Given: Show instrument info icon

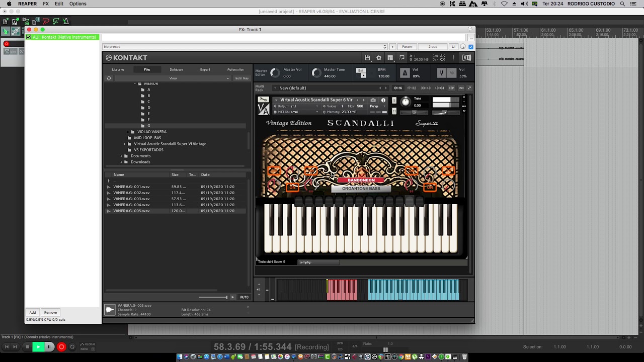Looking at the screenshot, I should [383, 100].
